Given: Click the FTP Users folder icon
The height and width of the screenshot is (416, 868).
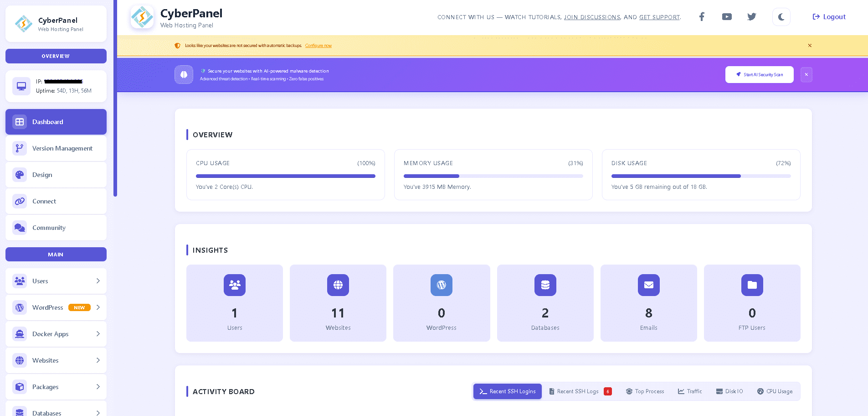Looking at the screenshot, I should click(x=752, y=285).
